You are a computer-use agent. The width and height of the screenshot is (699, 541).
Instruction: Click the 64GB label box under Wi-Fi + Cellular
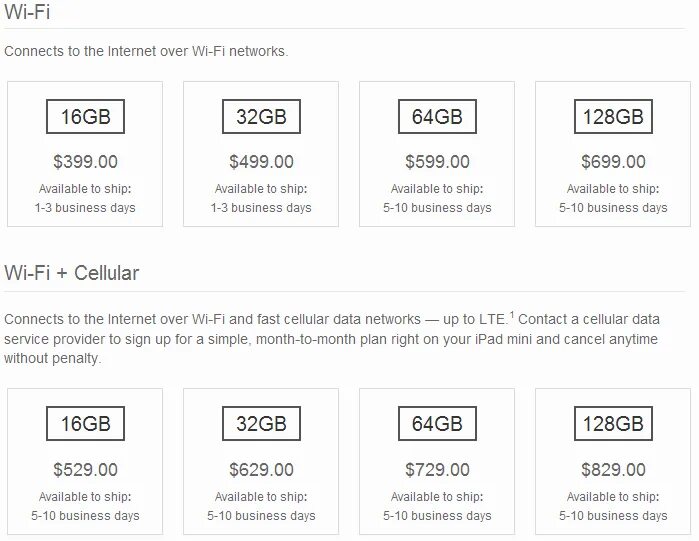pyautogui.click(x=437, y=423)
